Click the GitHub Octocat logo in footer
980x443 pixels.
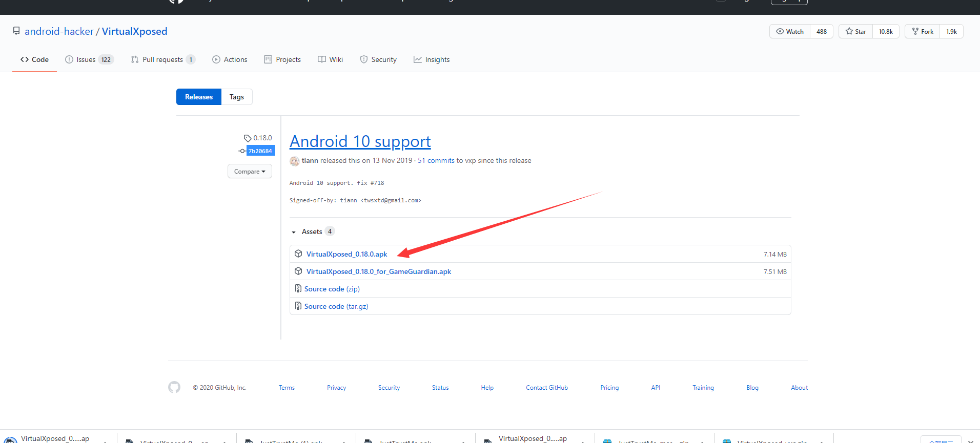174,387
